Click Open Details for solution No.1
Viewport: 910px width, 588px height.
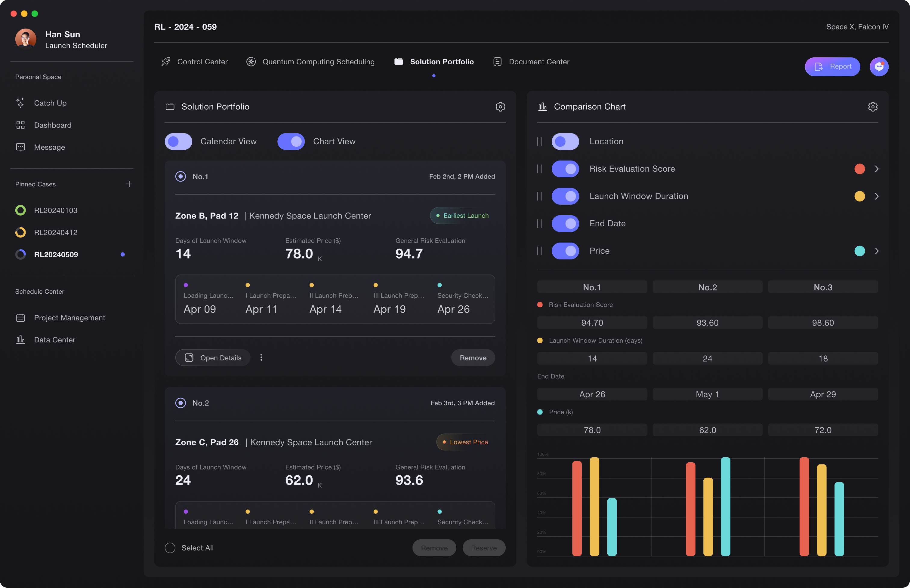tap(213, 358)
